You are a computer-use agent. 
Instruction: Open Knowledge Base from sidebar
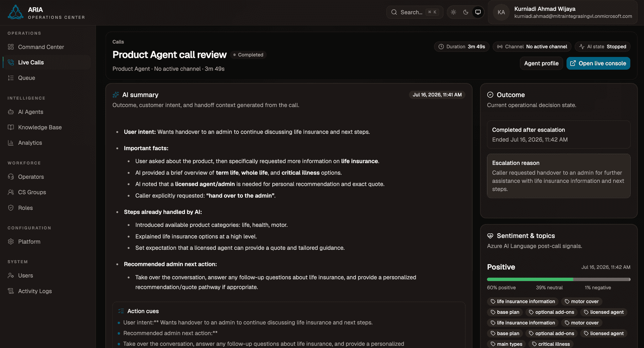pos(46,127)
